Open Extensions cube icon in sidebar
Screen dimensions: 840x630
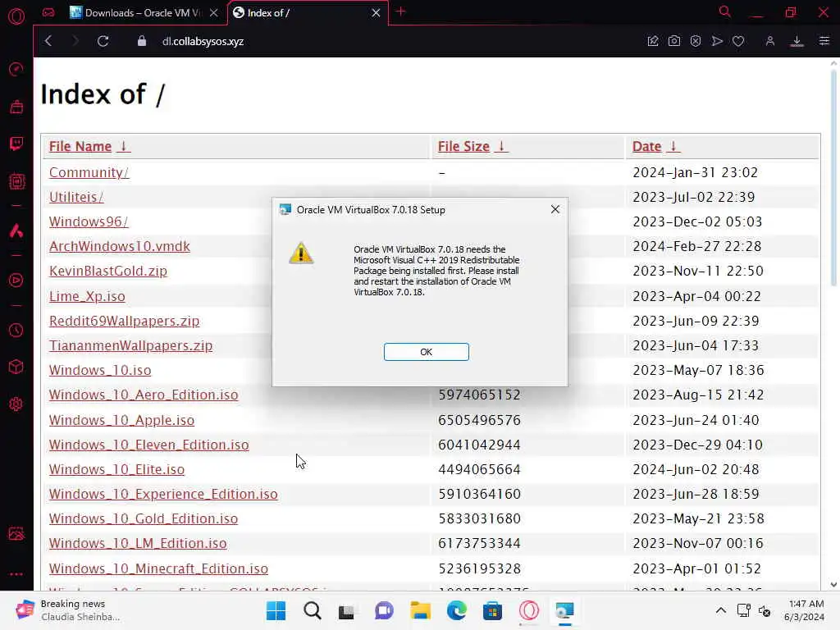[16, 367]
